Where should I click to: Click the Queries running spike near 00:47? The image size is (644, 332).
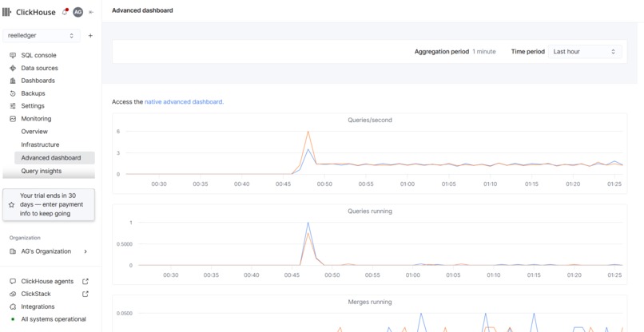coord(308,223)
